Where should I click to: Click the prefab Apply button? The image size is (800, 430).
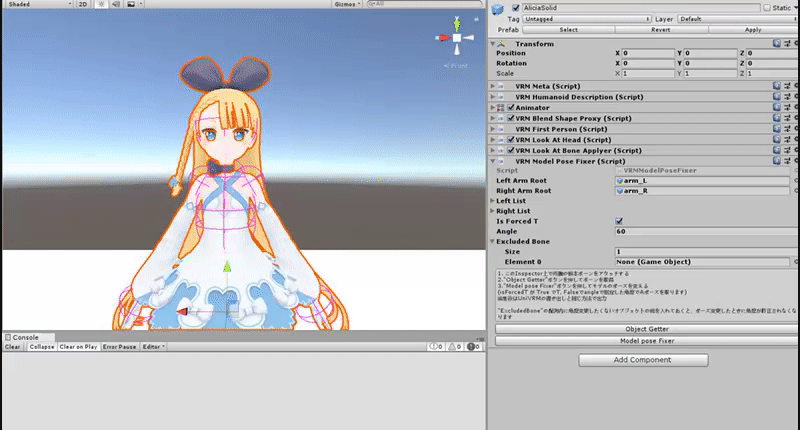pyautogui.click(x=754, y=30)
